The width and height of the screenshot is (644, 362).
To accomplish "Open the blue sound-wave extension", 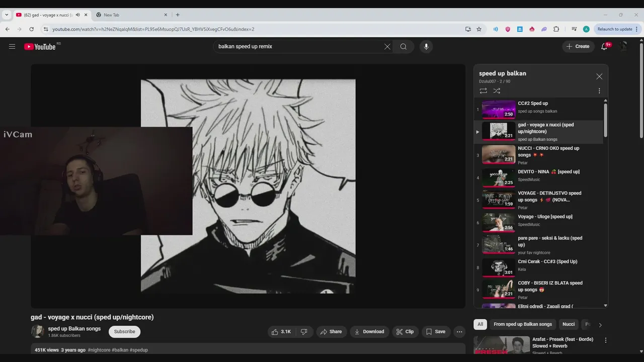I will [496, 29].
